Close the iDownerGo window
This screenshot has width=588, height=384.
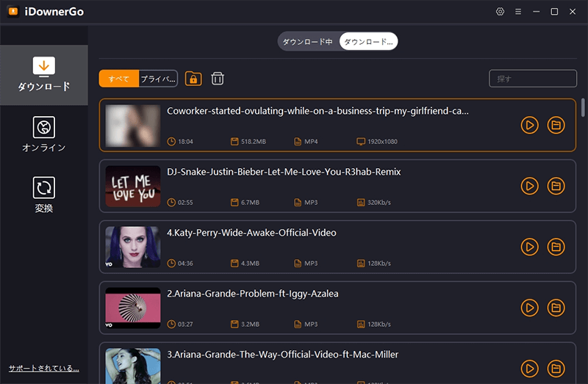[573, 12]
